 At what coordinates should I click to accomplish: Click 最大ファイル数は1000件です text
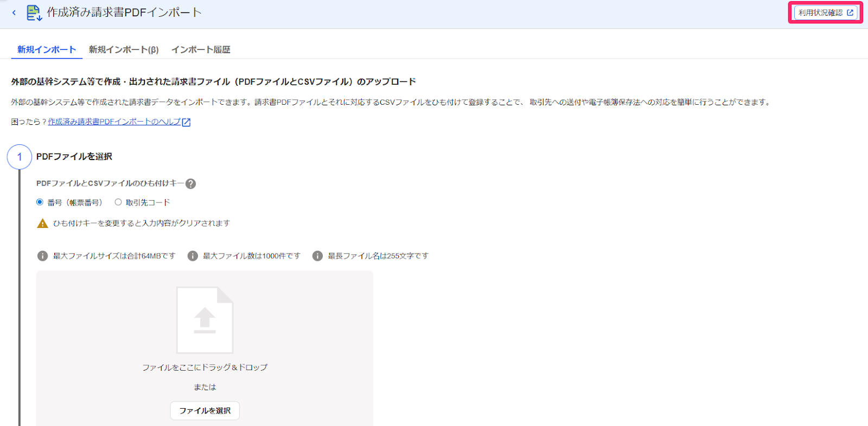pyautogui.click(x=252, y=256)
